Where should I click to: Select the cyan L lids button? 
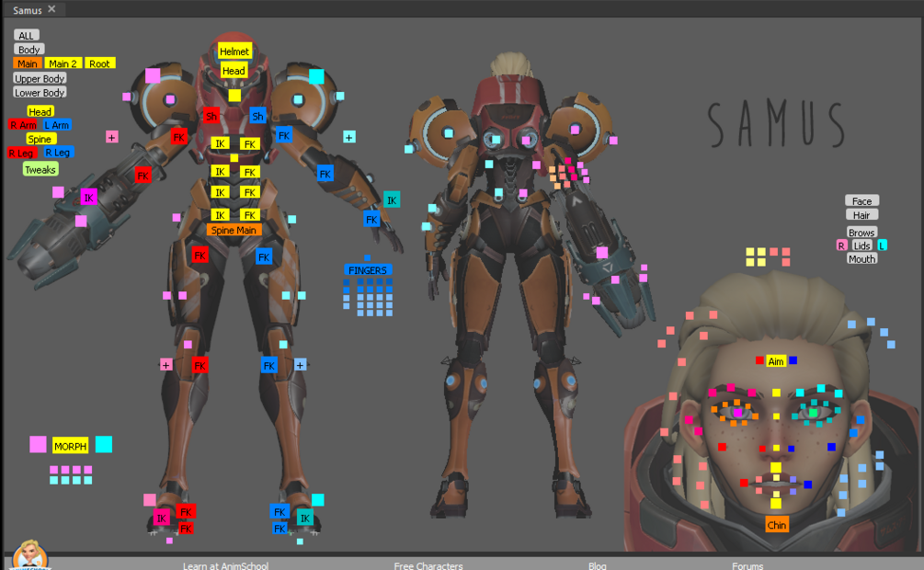click(x=882, y=245)
